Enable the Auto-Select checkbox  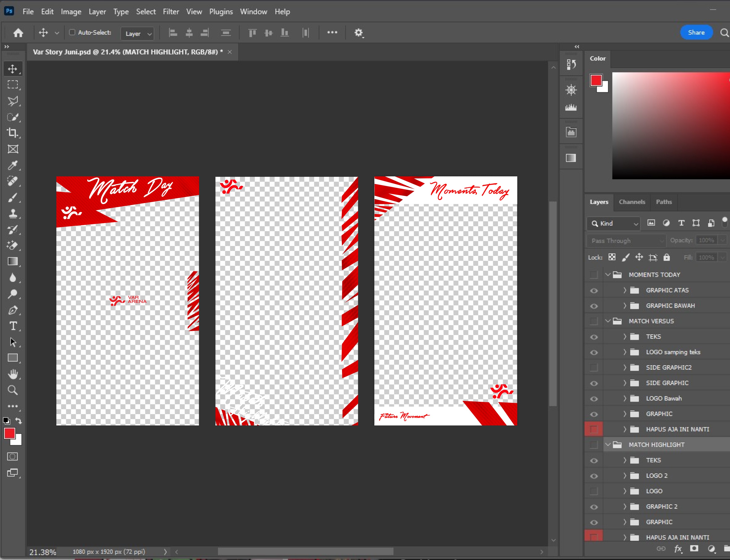tap(72, 32)
